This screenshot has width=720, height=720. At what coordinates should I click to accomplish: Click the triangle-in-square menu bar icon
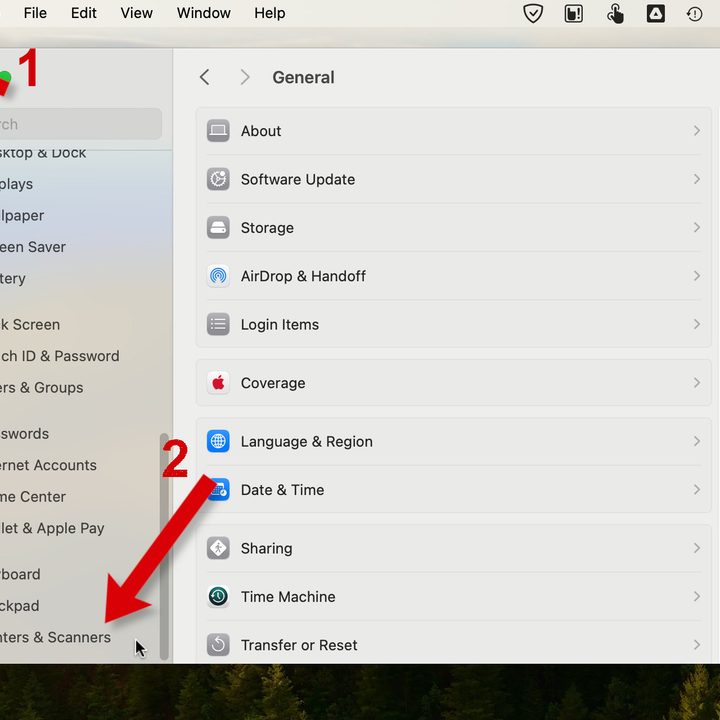pyautogui.click(x=656, y=13)
